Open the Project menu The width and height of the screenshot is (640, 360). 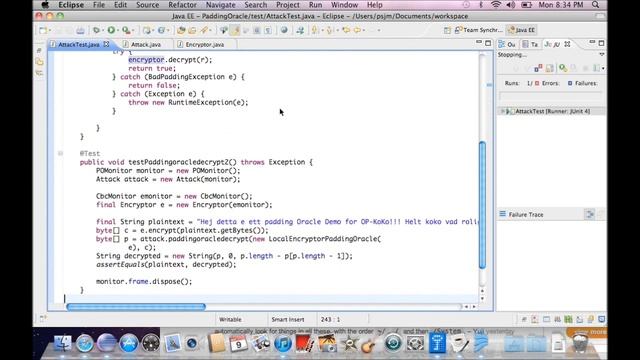tap(288, 5)
